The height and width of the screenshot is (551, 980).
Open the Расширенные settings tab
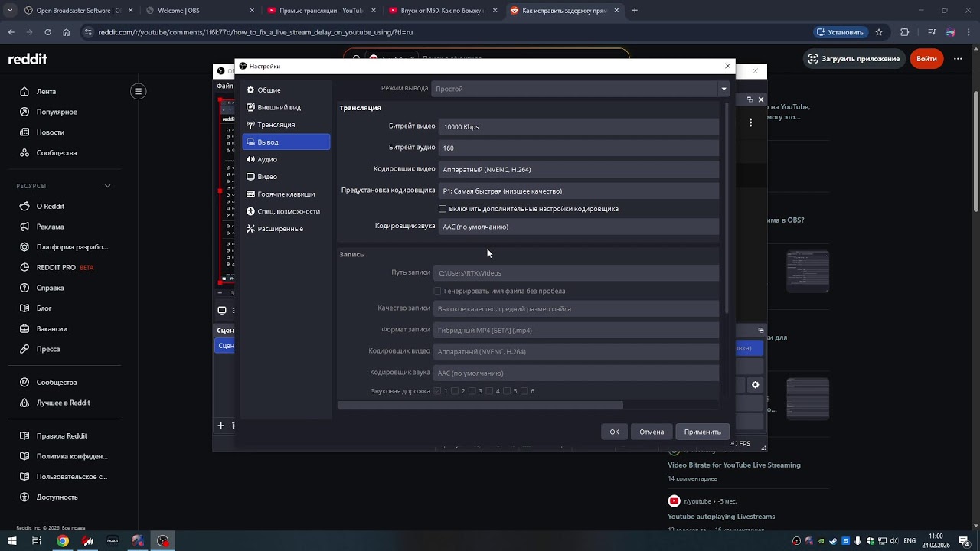[286, 229]
